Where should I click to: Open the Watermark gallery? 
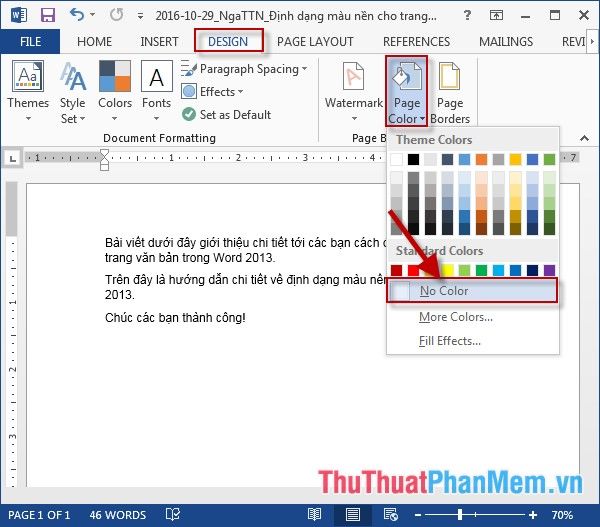354,91
